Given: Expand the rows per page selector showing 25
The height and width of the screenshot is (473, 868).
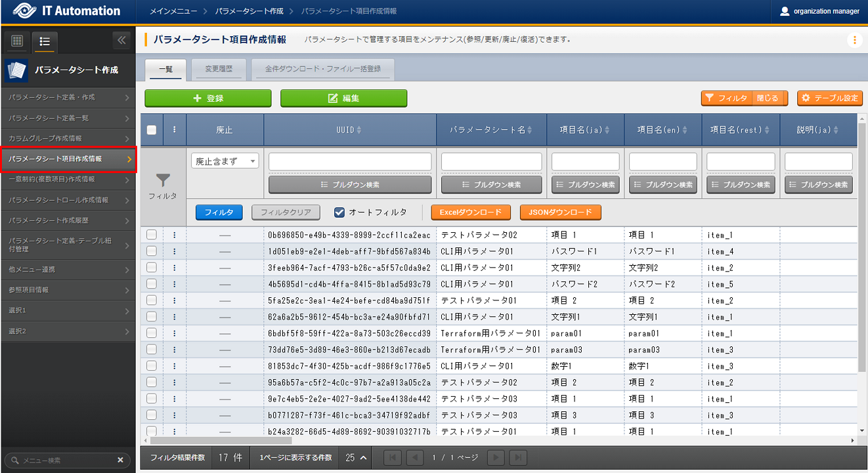Looking at the screenshot, I should tap(355, 457).
